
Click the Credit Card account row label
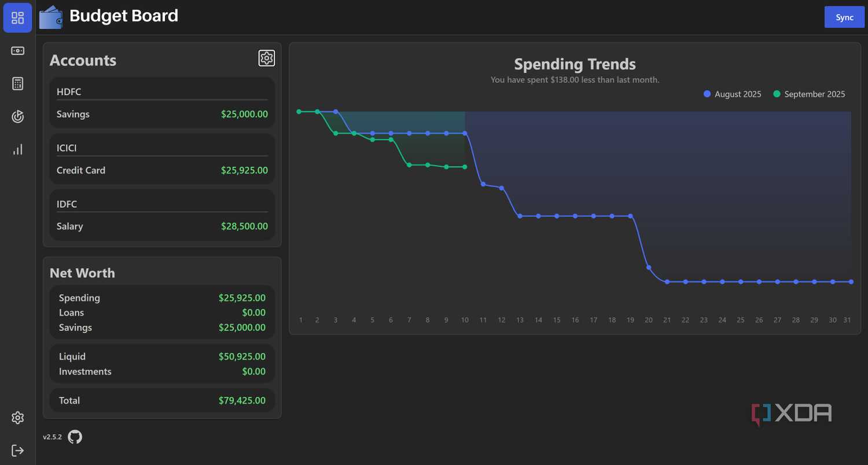click(x=81, y=170)
